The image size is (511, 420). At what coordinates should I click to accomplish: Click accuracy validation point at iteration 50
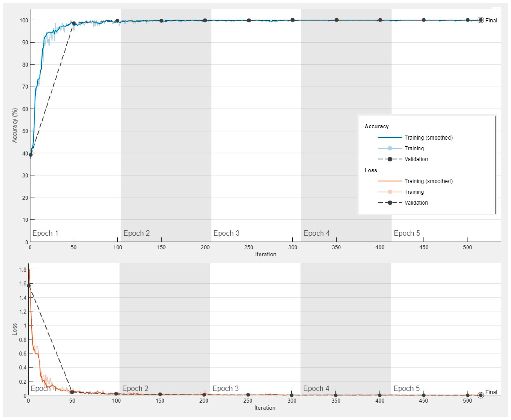[74, 23]
